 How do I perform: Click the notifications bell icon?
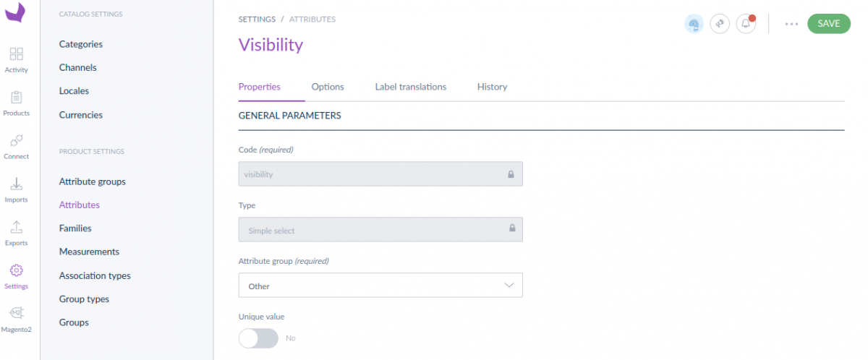click(x=746, y=24)
